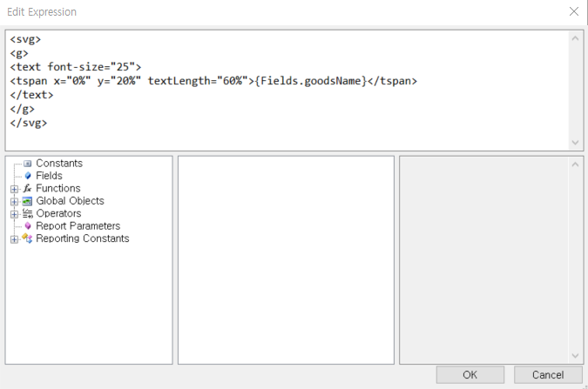Click the {Fields.goodsName} expression text
This screenshot has width=588, height=389.
(310, 81)
